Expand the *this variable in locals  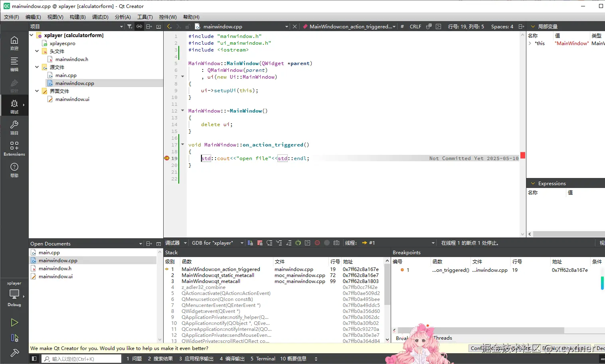click(x=530, y=44)
